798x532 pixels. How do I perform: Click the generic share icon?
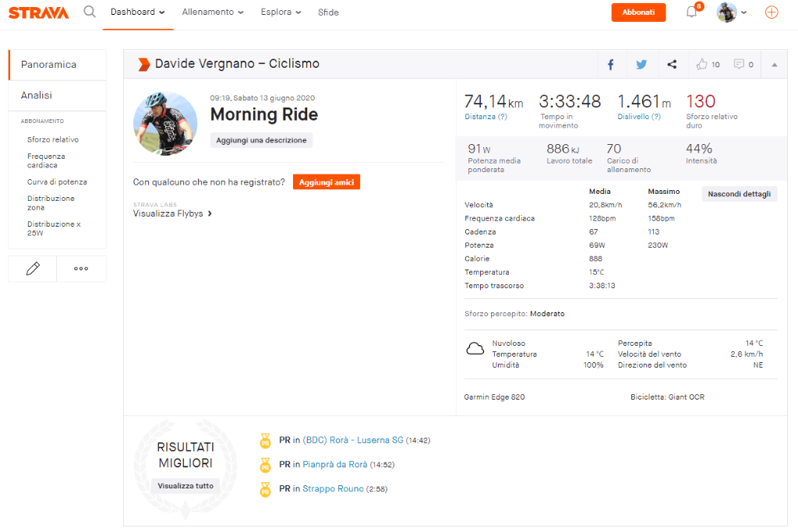click(x=672, y=64)
